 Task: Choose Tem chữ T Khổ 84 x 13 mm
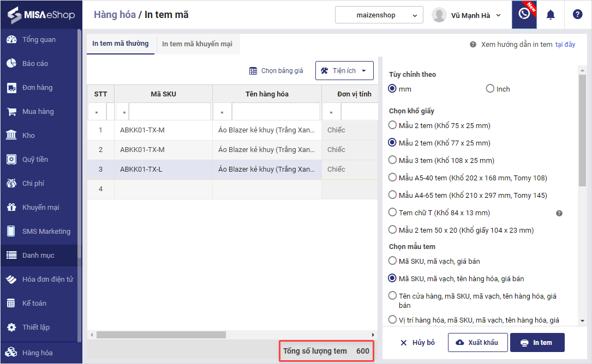point(393,213)
